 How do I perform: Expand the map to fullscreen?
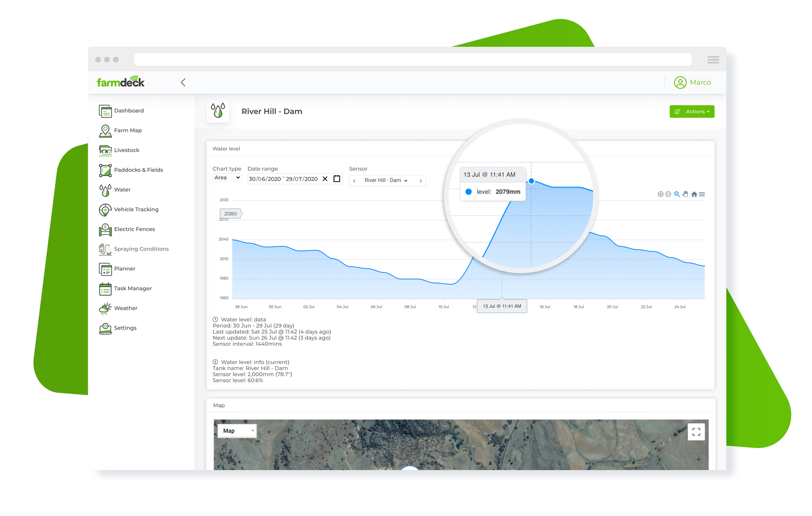click(x=696, y=432)
